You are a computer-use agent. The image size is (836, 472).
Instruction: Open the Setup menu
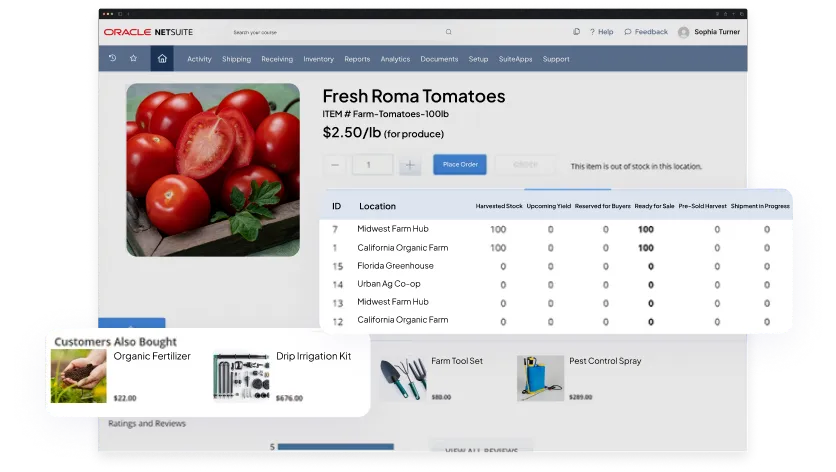click(478, 59)
